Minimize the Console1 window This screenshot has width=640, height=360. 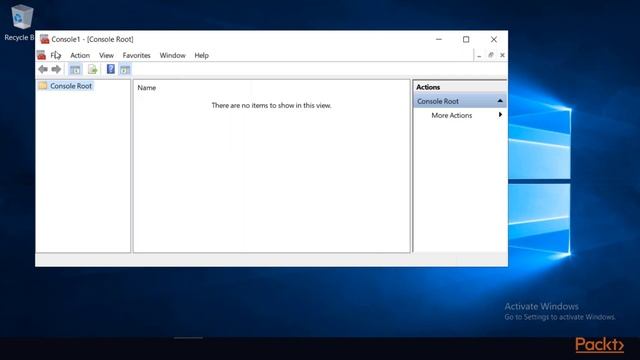(x=439, y=39)
